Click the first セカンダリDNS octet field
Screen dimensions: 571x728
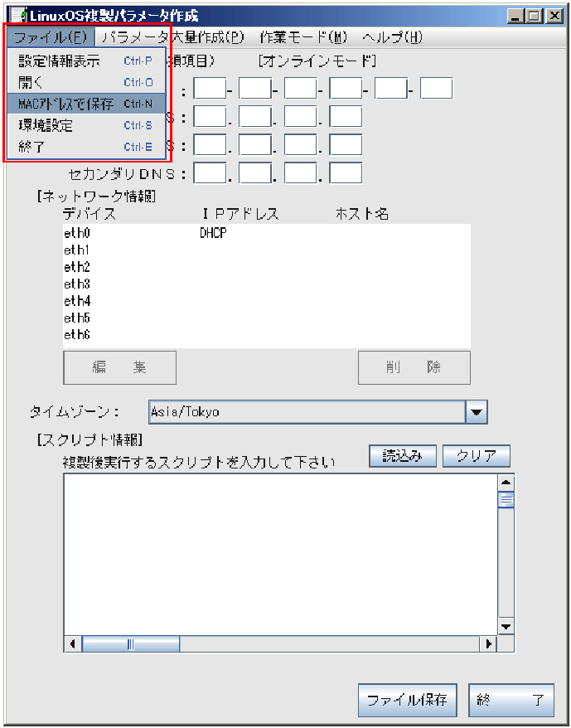[210, 173]
